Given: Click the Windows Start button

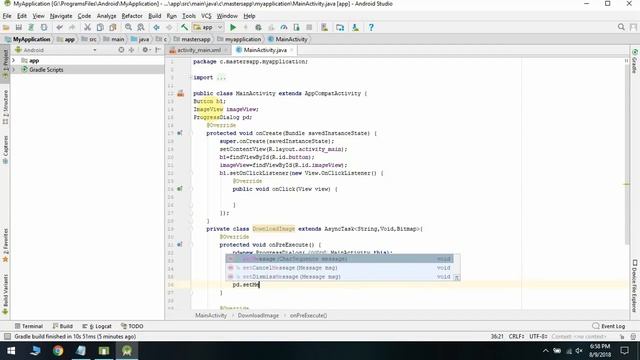Looking at the screenshot, I should (11, 351).
